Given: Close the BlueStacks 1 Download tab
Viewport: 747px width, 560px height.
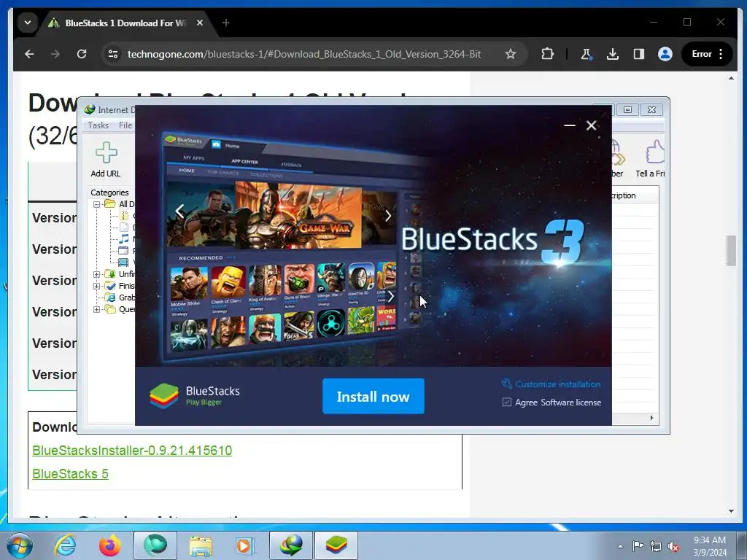Looking at the screenshot, I should (x=200, y=23).
